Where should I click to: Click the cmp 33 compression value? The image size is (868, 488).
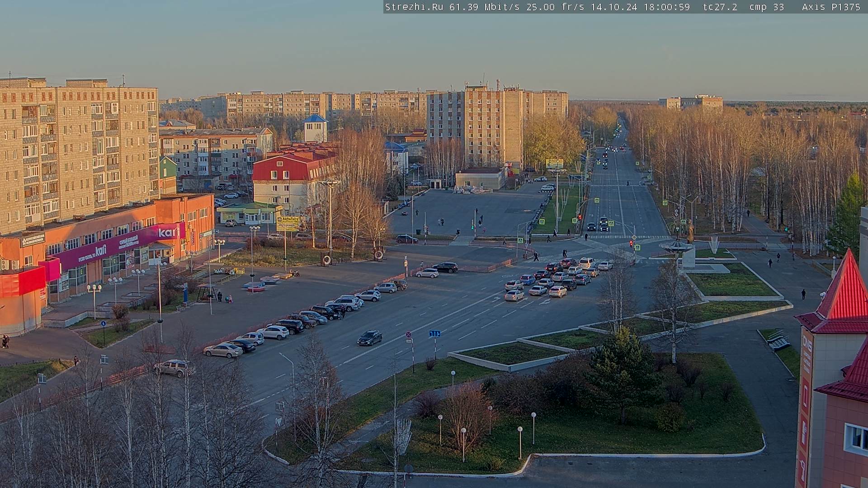[767, 7]
